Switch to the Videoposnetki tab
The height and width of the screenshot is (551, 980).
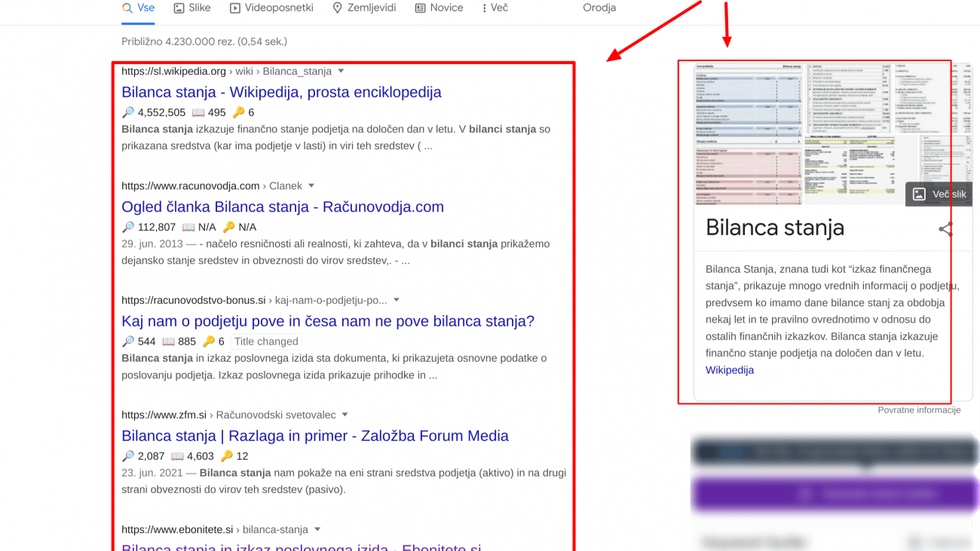pos(271,8)
